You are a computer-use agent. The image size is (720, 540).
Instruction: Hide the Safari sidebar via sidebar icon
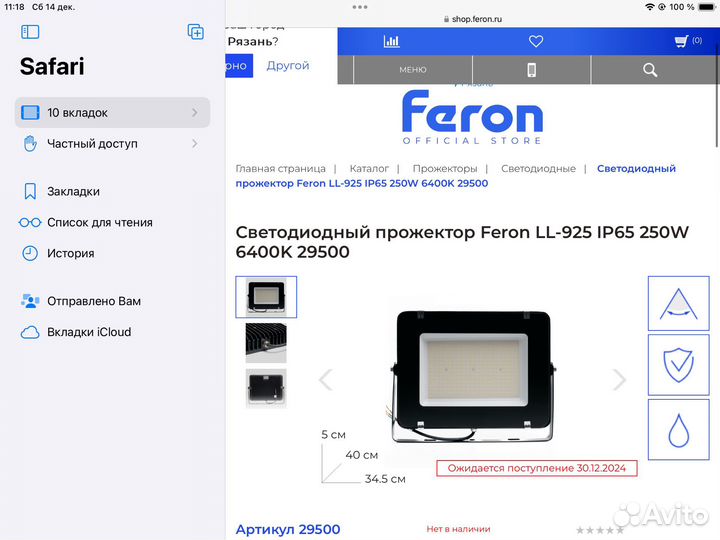point(30,32)
